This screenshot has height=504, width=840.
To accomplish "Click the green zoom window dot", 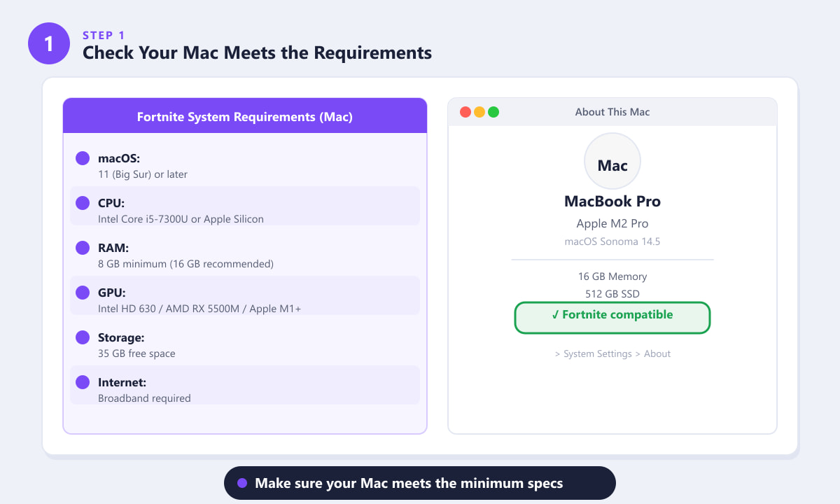I will point(493,112).
